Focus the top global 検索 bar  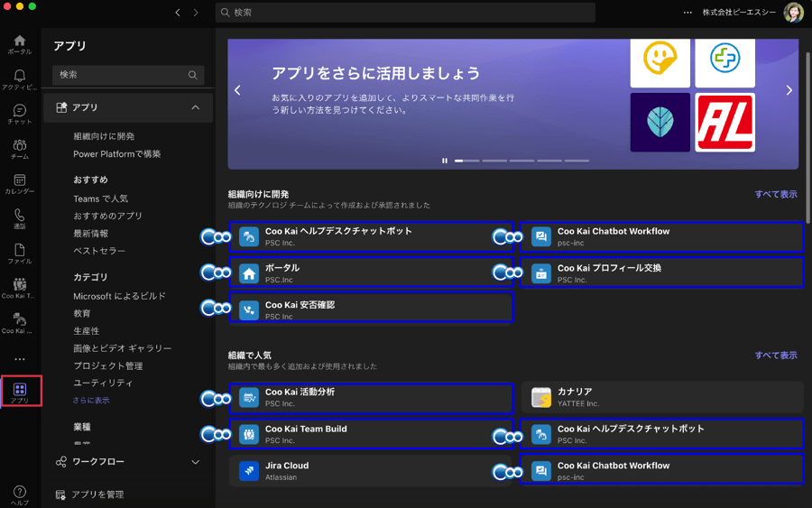click(405, 13)
